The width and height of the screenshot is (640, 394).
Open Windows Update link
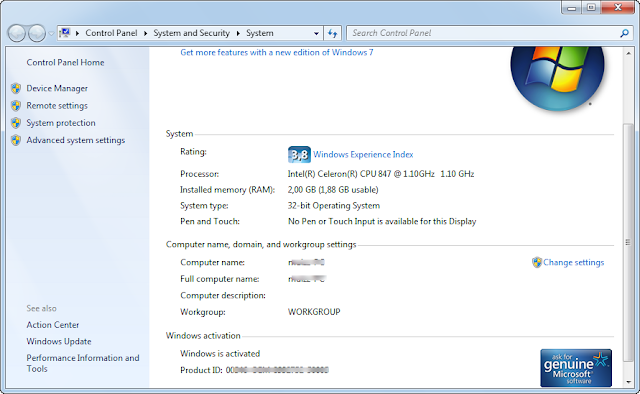click(x=59, y=341)
